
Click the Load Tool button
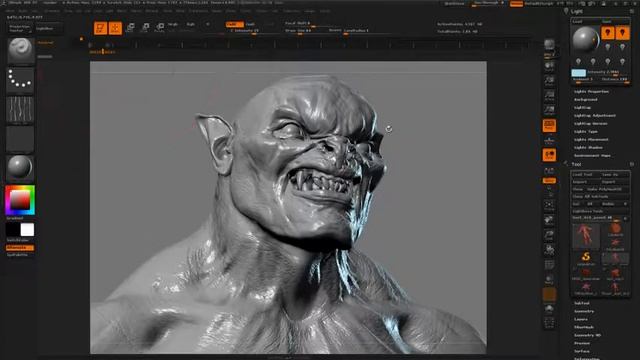(585, 174)
